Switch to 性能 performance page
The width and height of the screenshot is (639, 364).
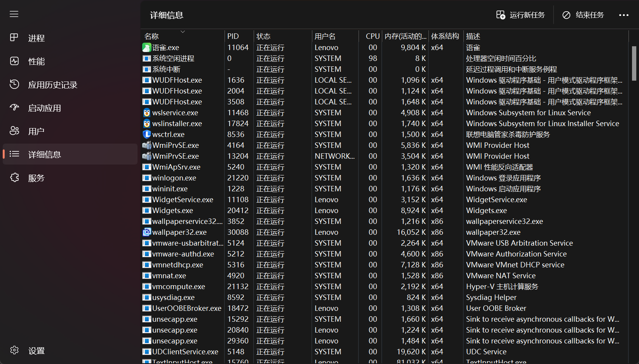(70, 61)
